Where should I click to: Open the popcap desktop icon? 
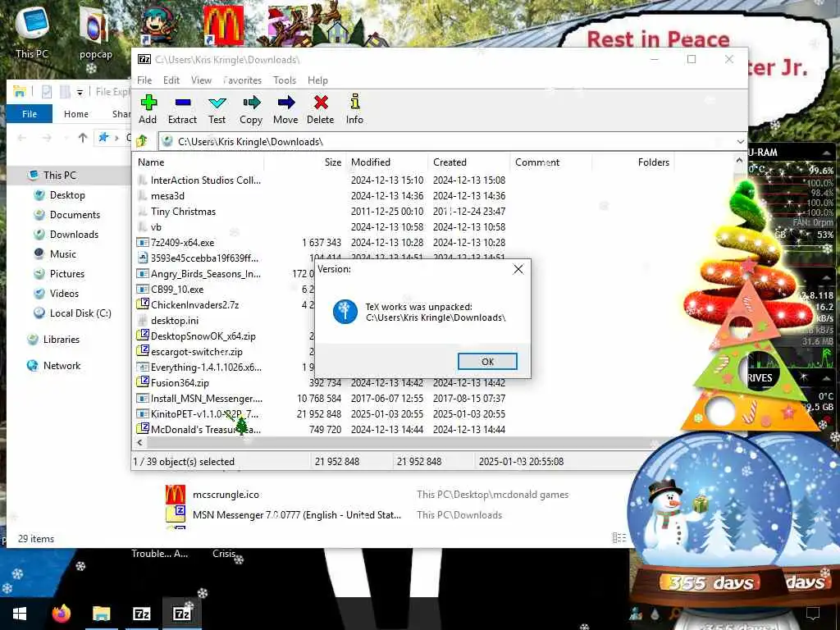pos(95,33)
